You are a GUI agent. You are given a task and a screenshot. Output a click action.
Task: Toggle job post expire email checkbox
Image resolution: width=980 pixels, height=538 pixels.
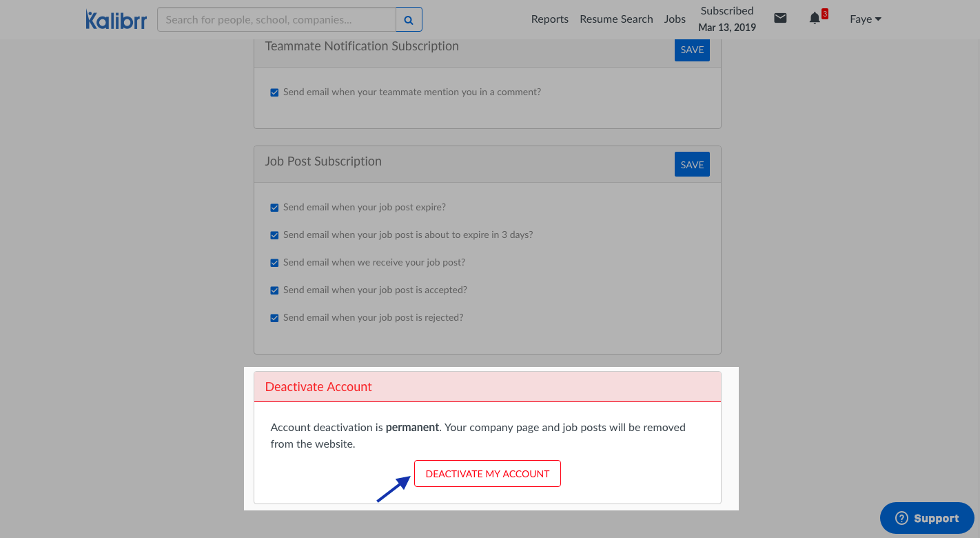[x=274, y=208]
